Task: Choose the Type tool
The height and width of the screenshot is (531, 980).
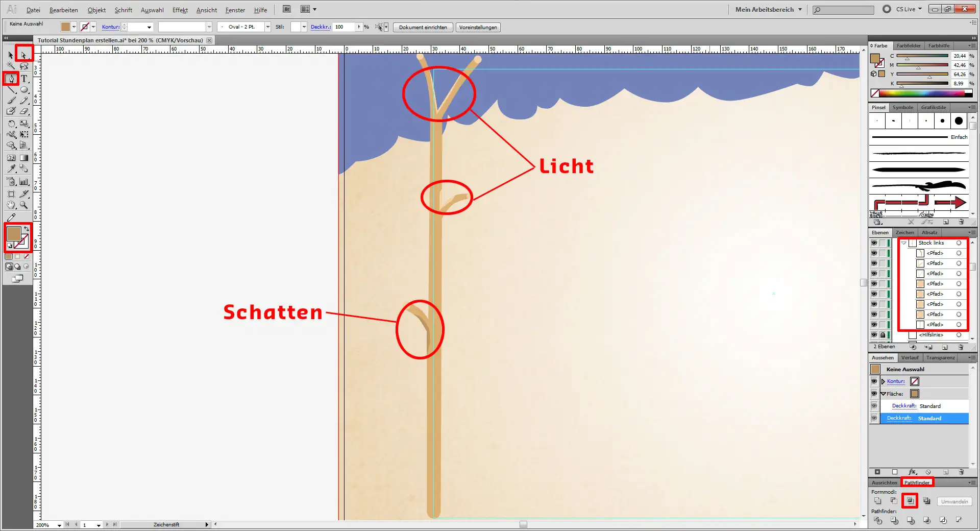Action: 23,79
